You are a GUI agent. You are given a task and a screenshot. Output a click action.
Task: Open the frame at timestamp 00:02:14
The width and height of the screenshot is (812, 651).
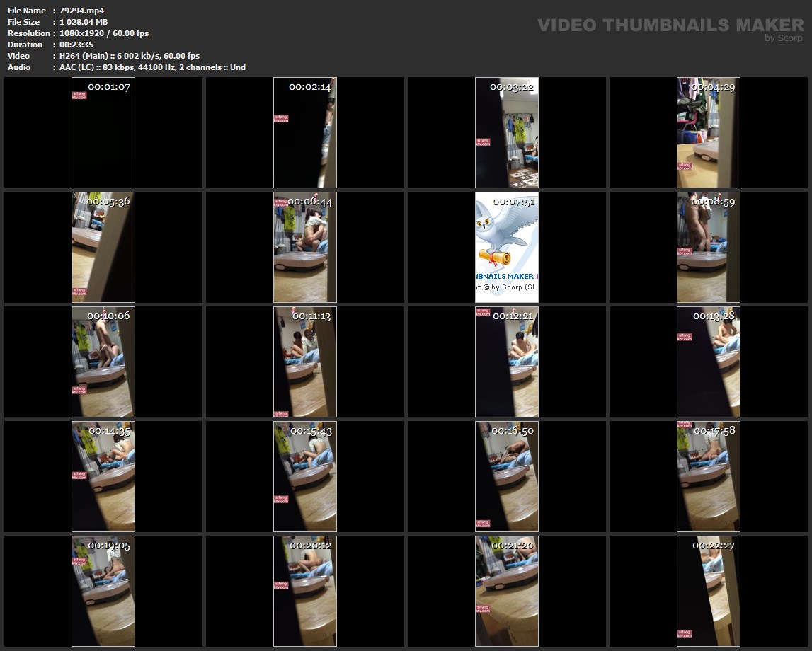pos(305,132)
